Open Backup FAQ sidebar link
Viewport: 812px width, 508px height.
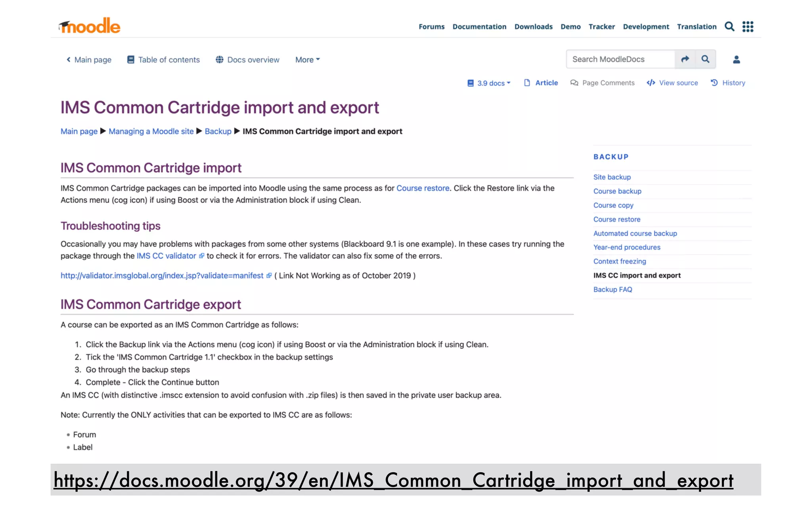point(613,289)
